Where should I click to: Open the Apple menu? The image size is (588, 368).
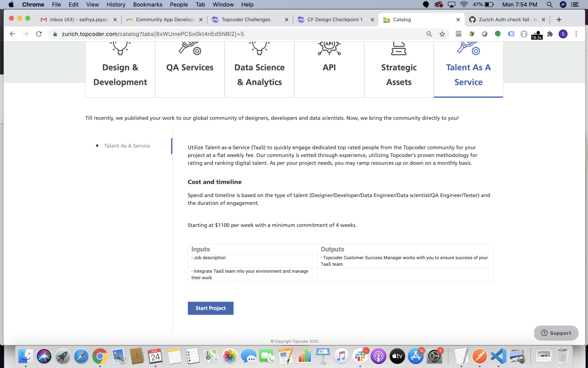point(11,4)
